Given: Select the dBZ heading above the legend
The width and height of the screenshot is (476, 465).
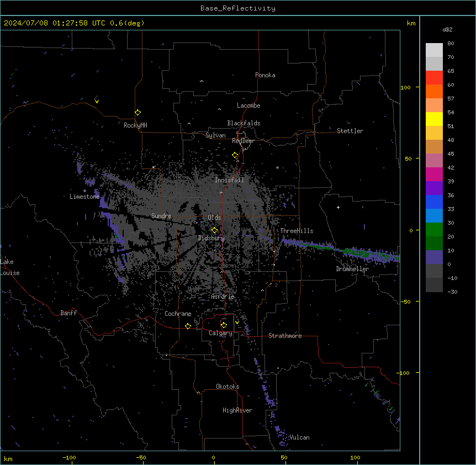Looking at the screenshot, I should (x=447, y=29).
